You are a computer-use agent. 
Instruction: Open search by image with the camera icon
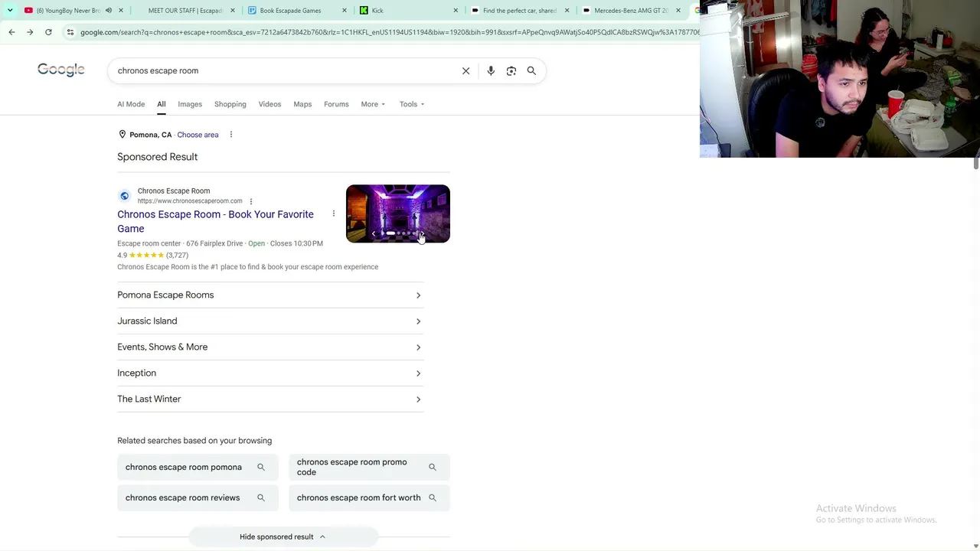(x=511, y=70)
